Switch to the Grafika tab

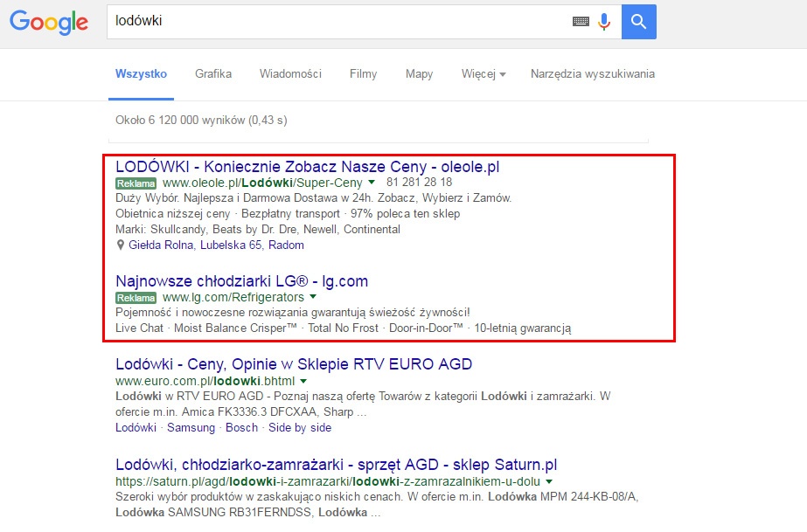[x=213, y=74]
